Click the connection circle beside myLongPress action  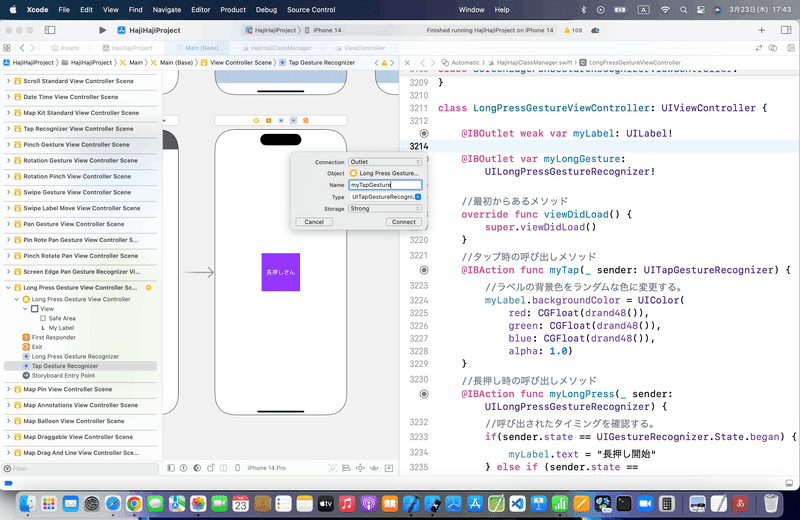click(x=424, y=394)
